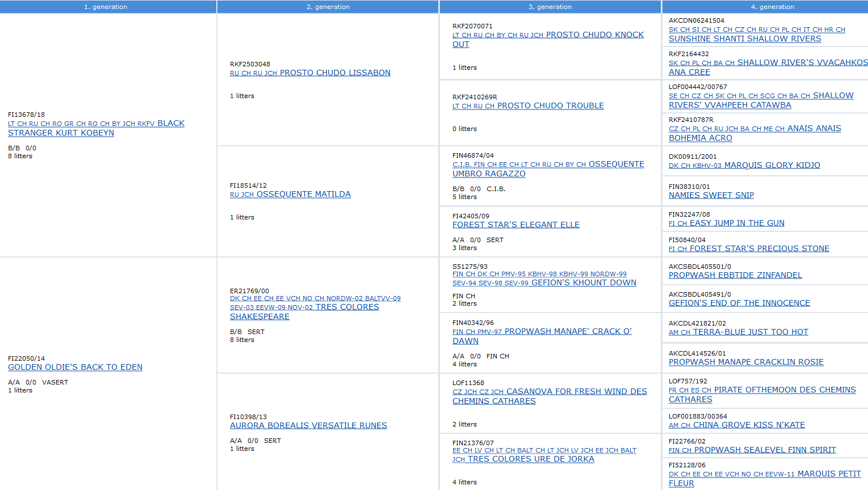Open Aurora Borealis Versatile Runes link

tap(308, 425)
